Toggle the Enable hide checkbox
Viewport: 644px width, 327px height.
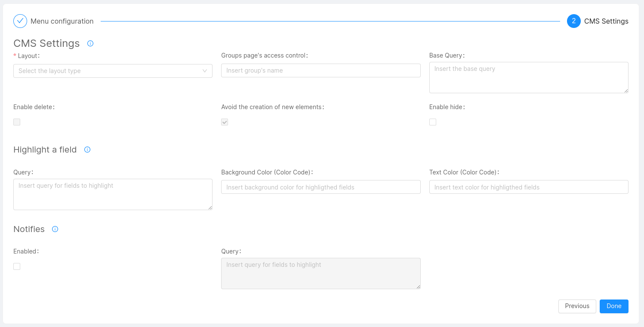tap(433, 122)
